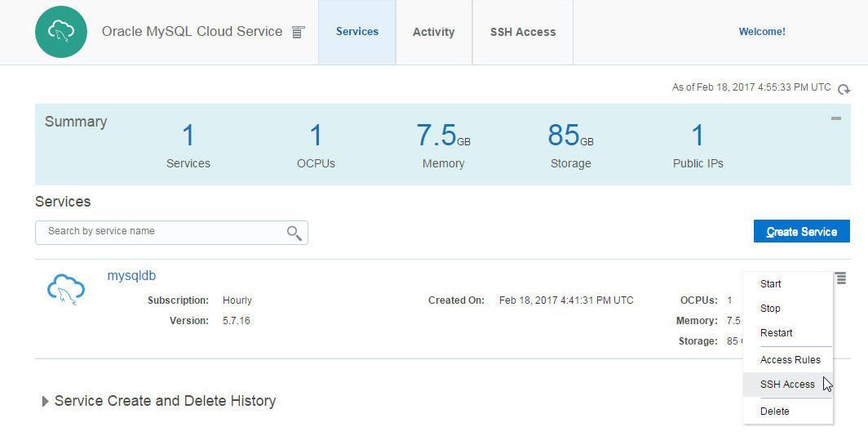Viewport: 868px width, 436px height.
Task: Click the magnifier search icon
Action: tap(294, 234)
